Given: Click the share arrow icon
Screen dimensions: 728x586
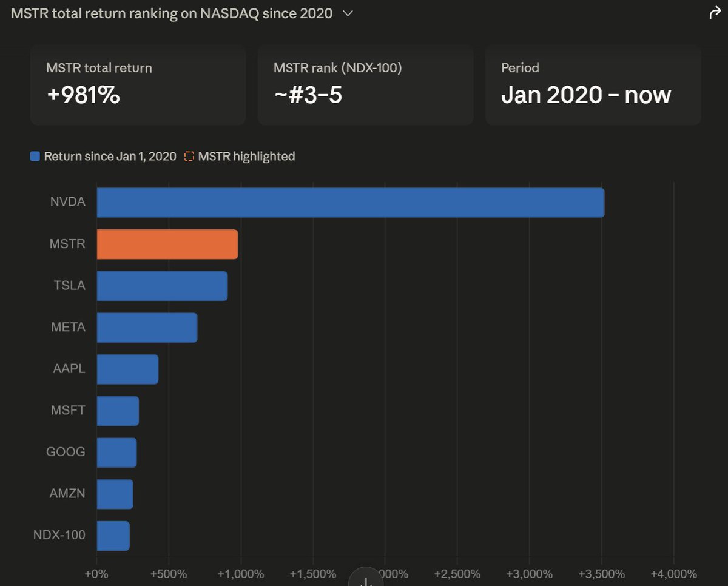Looking at the screenshot, I should pyautogui.click(x=715, y=13).
